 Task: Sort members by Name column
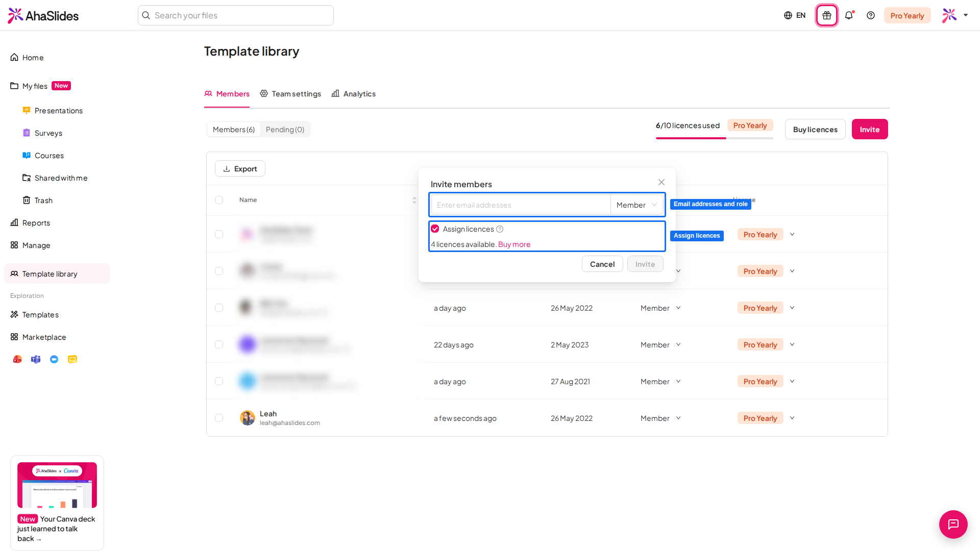[414, 200]
